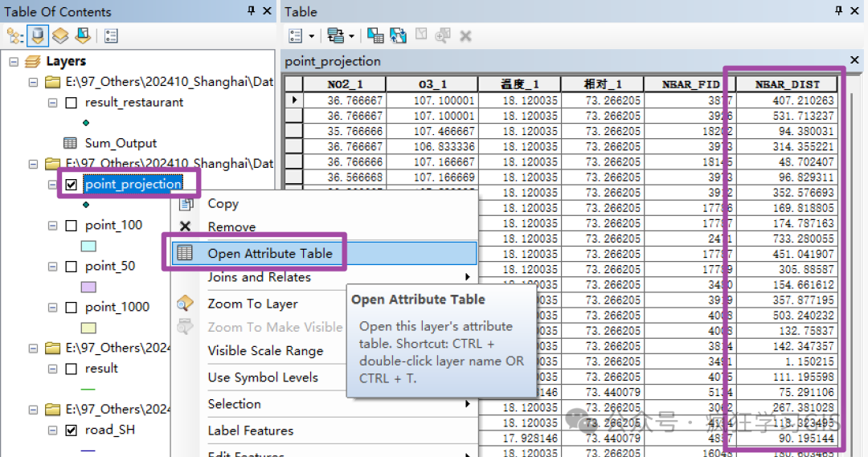Collapse result_restaurant layer legend
Viewport: 868px width, 457px height.
coord(52,102)
